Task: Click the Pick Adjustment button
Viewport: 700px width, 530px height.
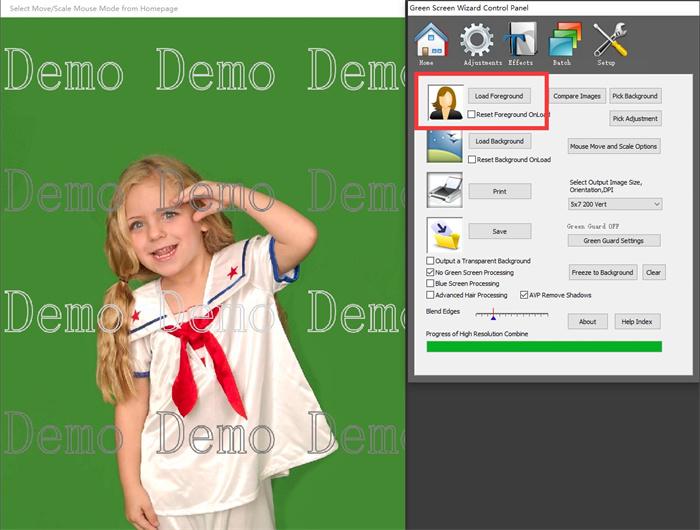Action: tap(635, 119)
